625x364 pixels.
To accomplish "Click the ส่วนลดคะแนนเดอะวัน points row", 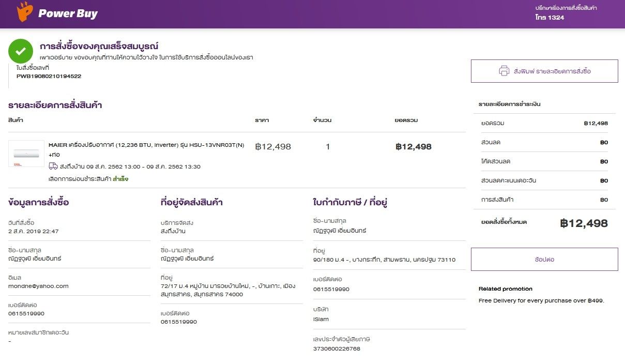I will (x=544, y=180).
